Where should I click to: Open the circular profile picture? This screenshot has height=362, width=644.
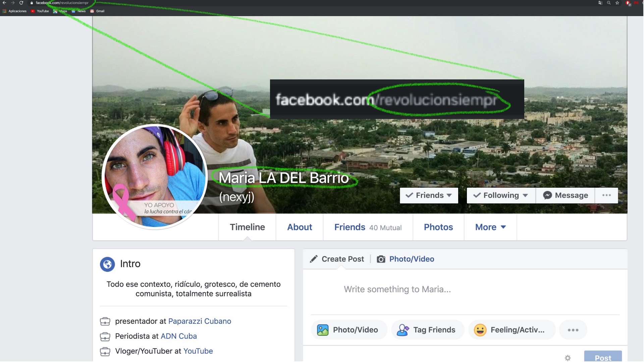click(x=155, y=177)
